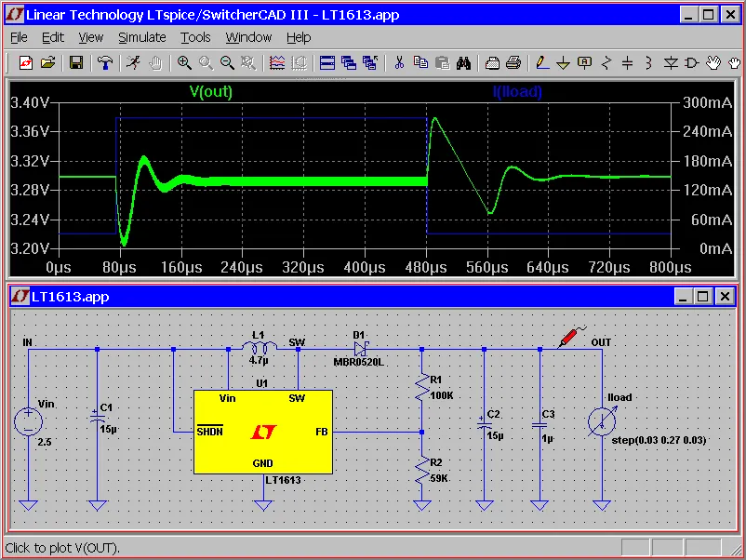Select the net label tool
The image size is (746, 560).
[584, 62]
